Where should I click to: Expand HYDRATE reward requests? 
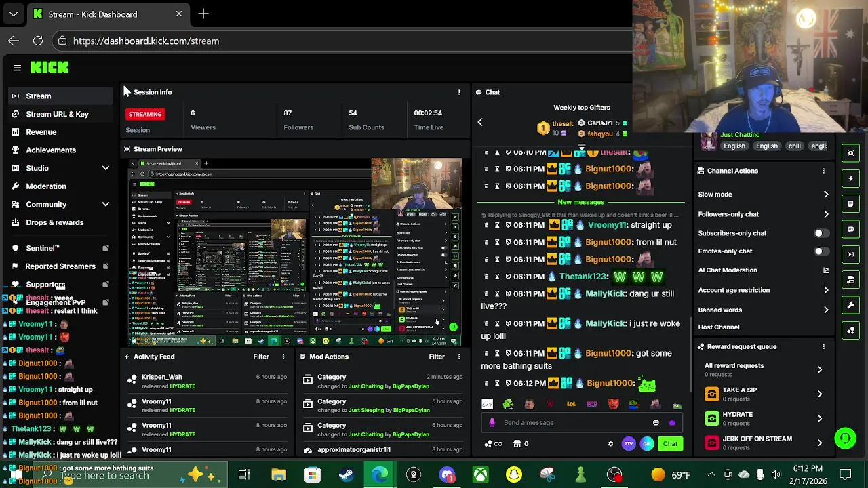[820, 418]
